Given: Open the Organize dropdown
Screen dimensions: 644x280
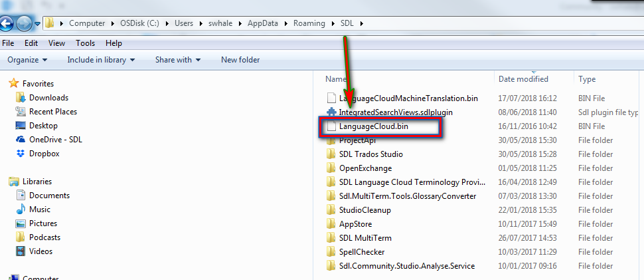Looking at the screenshot, I should [x=27, y=60].
